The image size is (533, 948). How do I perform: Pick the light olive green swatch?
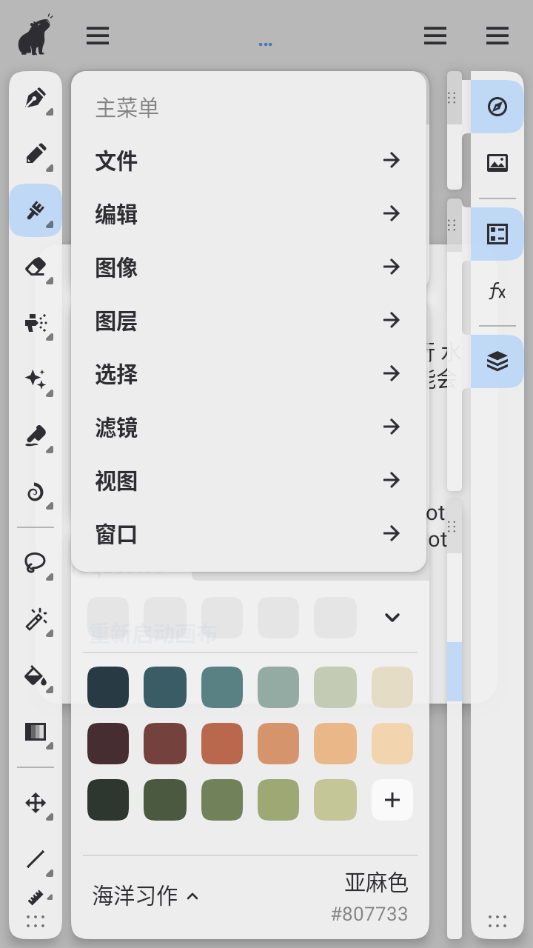pos(279,800)
